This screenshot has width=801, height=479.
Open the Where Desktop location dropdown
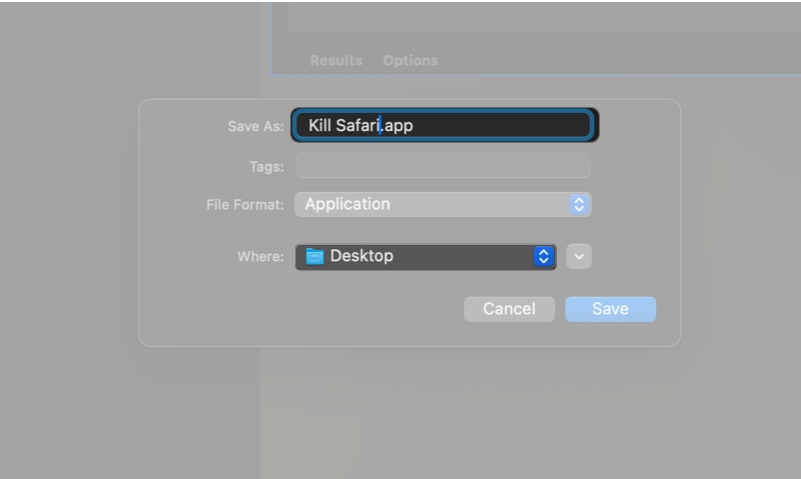tap(426, 256)
